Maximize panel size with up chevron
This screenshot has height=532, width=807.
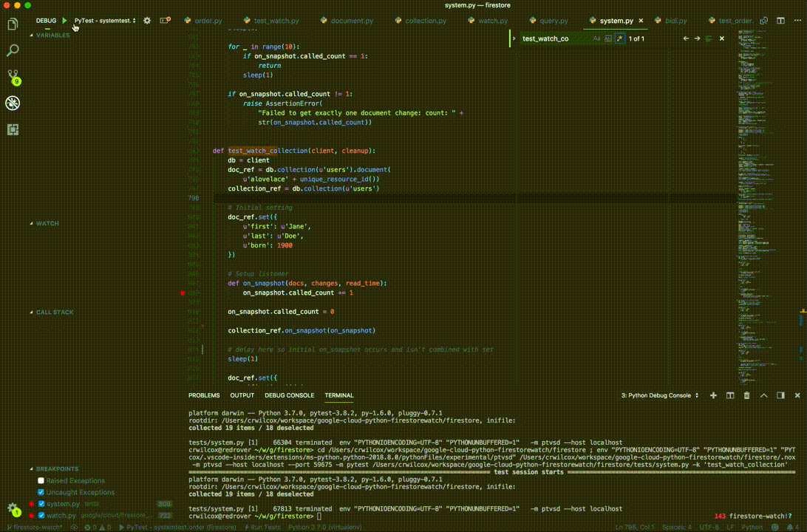click(764, 395)
